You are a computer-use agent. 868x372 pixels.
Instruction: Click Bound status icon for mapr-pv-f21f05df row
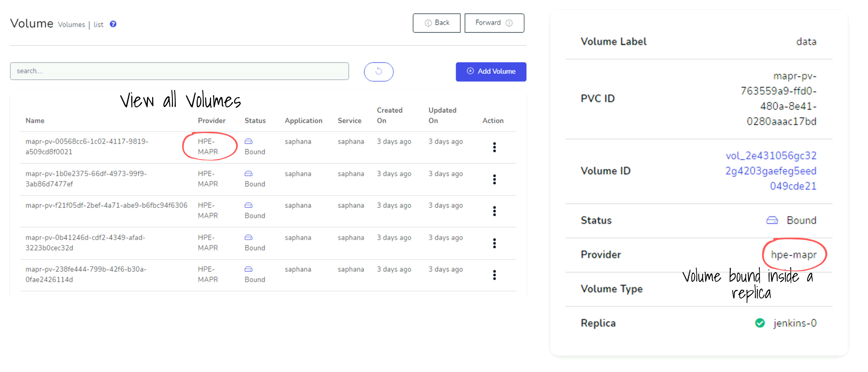(x=248, y=205)
